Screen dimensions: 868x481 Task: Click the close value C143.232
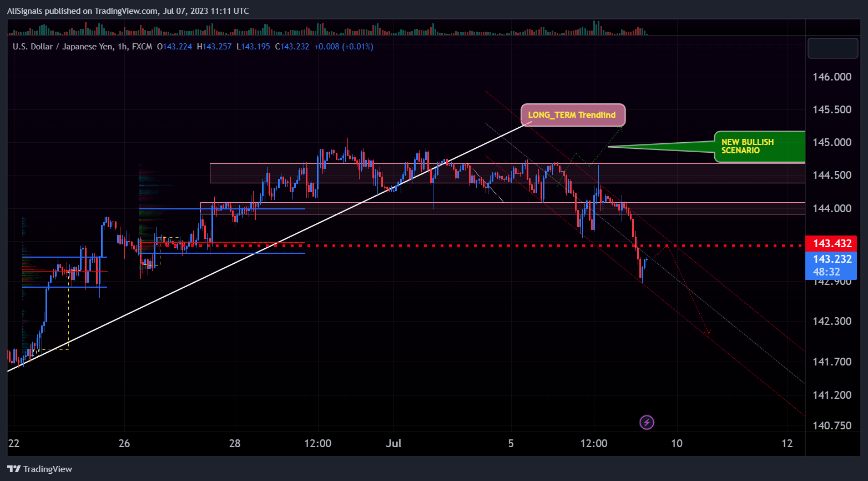pyautogui.click(x=292, y=47)
